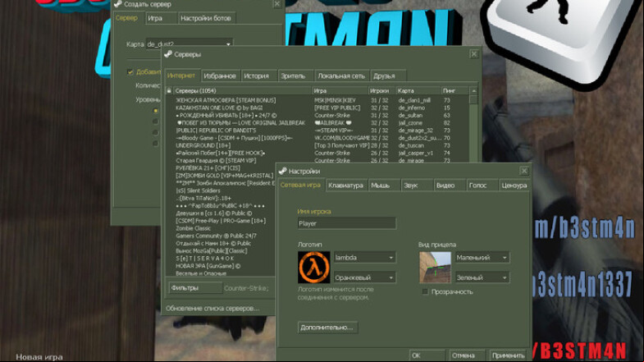Click the lambda spray logo preview image
Viewport: 644px width, 362px height.
point(313,268)
